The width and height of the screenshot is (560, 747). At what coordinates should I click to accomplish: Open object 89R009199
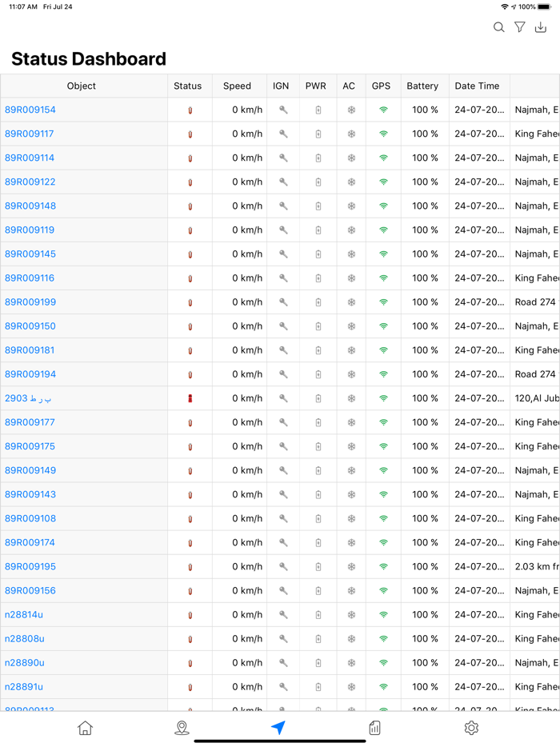click(30, 302)
